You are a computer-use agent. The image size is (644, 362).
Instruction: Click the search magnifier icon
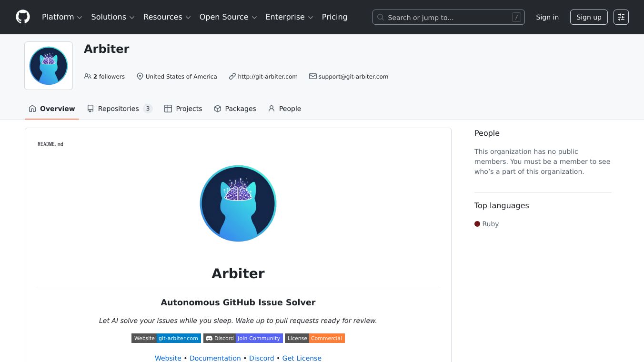point(381,17)
